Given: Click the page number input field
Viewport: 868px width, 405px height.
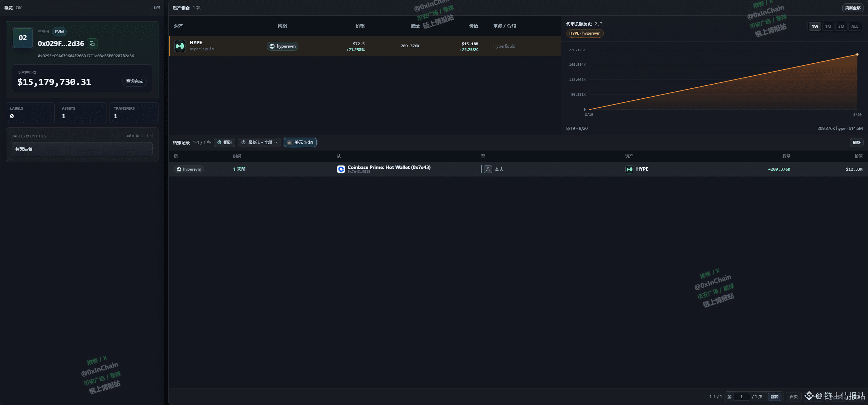Looking at the screenshot, I should click(x=742, y=397).
